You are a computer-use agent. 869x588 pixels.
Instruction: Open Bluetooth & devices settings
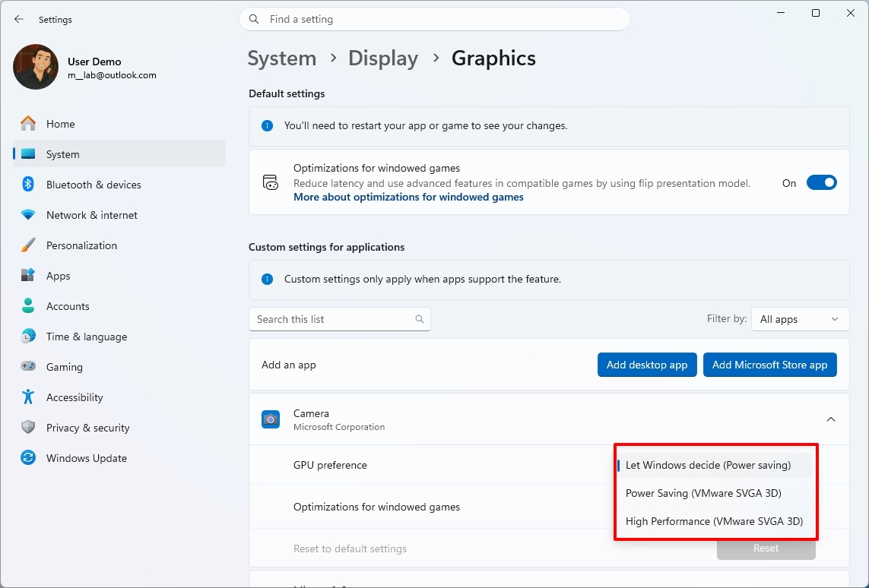coord(119,185)
